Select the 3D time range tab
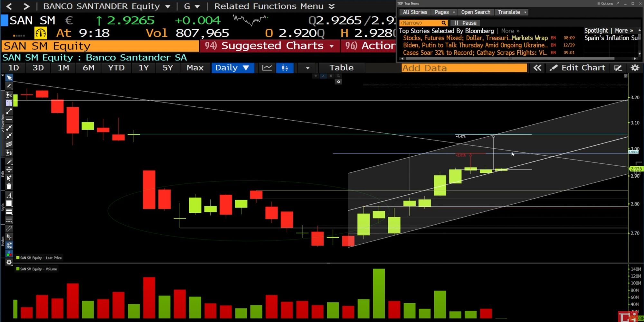 coord(38,68)
